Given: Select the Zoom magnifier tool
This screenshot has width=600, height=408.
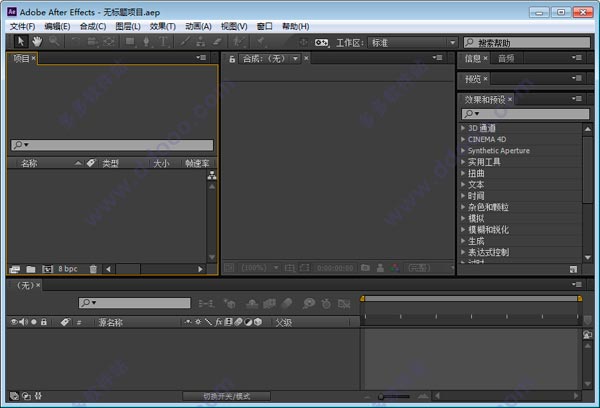Looking at the screenshot, I should (54, 41).
